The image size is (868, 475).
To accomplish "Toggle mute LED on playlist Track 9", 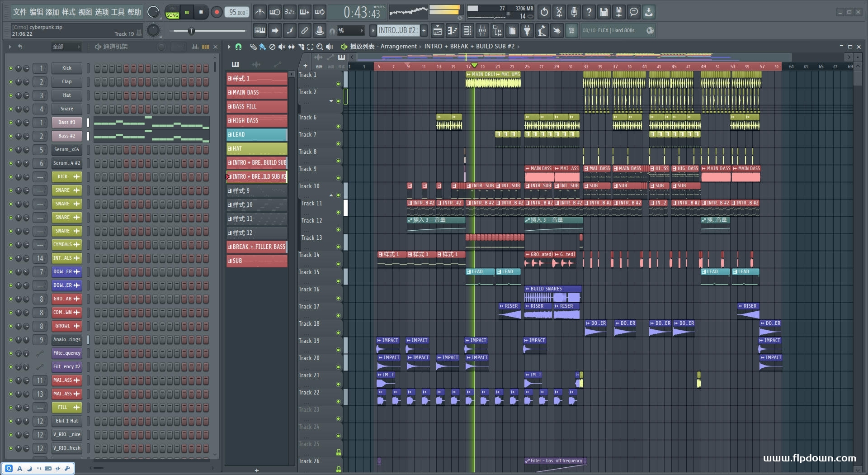I will click(x=338, y=177).
